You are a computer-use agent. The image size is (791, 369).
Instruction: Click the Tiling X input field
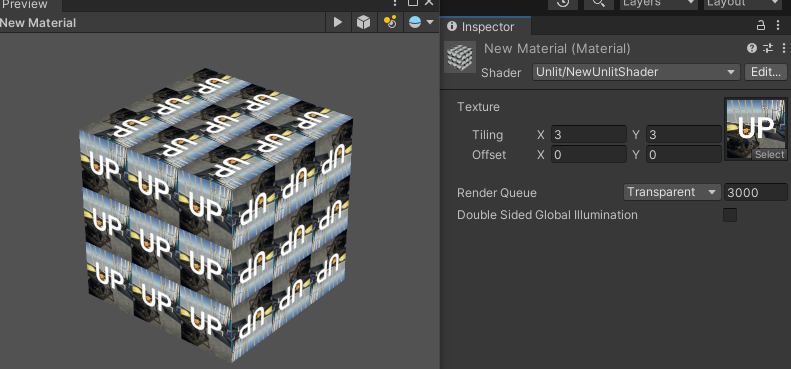tap(589, 135)
